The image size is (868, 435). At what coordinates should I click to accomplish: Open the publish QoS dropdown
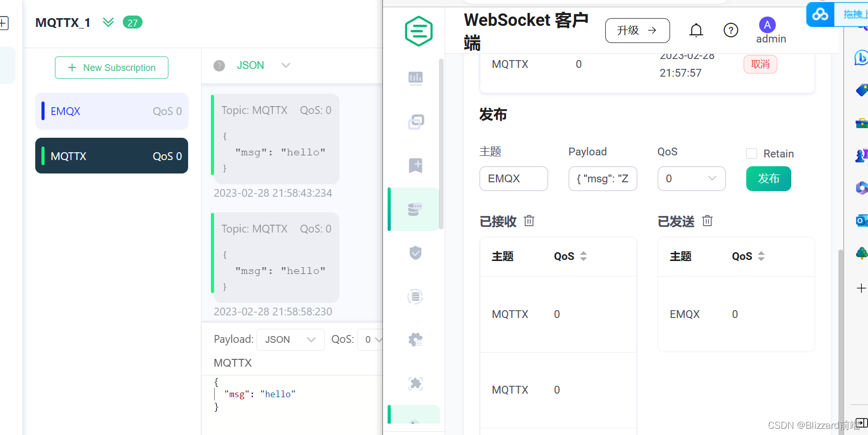(x=691, y=179)
